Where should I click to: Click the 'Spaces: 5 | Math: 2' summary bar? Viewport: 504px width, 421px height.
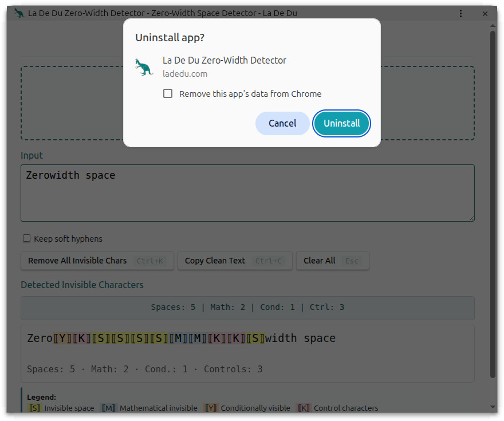(x=247, y=308)
